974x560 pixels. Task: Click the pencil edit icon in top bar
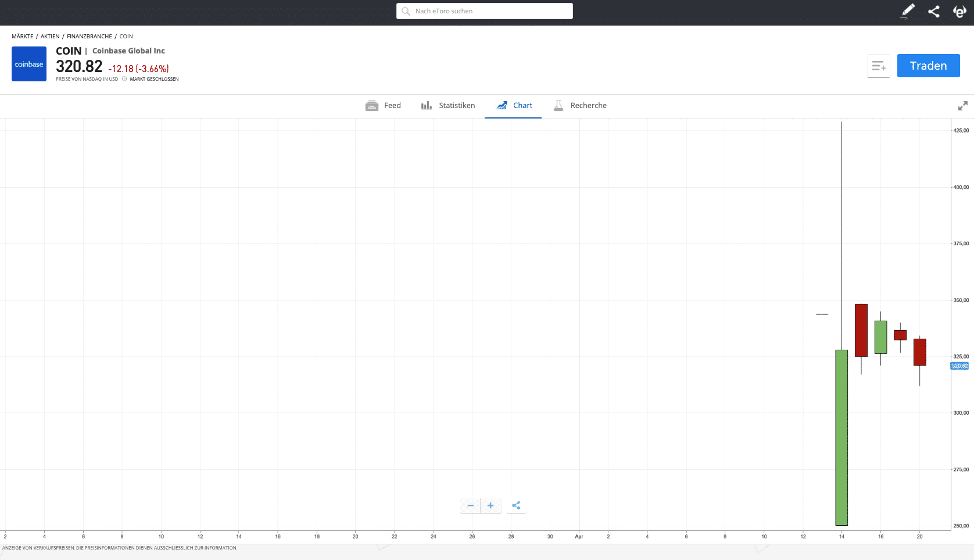click(x=908, y=11)
